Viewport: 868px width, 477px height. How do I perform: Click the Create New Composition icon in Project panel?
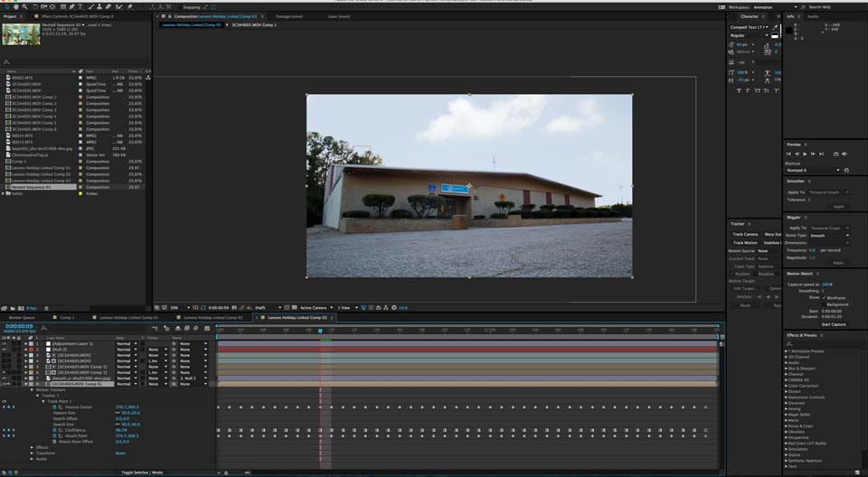[21, 308]
